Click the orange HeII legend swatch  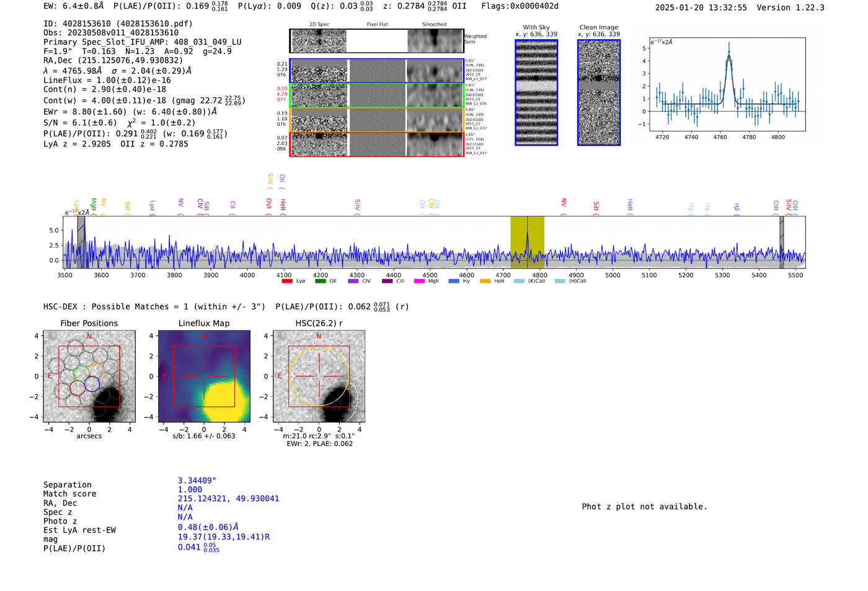485,282
